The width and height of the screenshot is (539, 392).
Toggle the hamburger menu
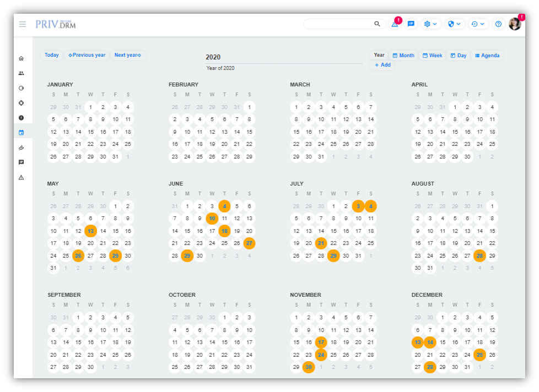[23, 24]
